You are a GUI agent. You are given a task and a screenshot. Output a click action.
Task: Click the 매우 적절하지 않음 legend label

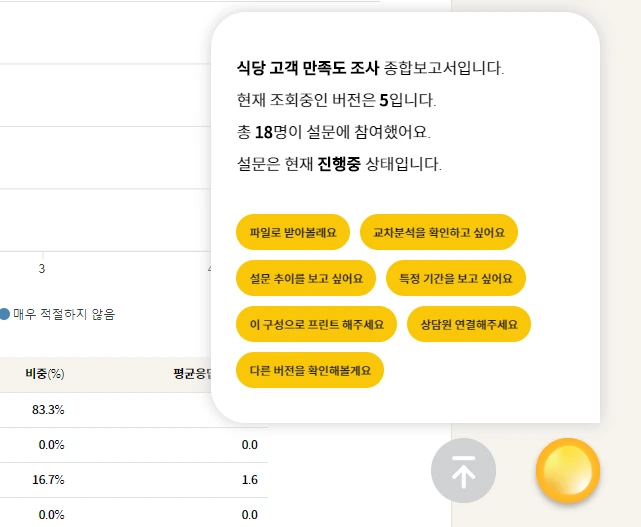click(64, 314)
